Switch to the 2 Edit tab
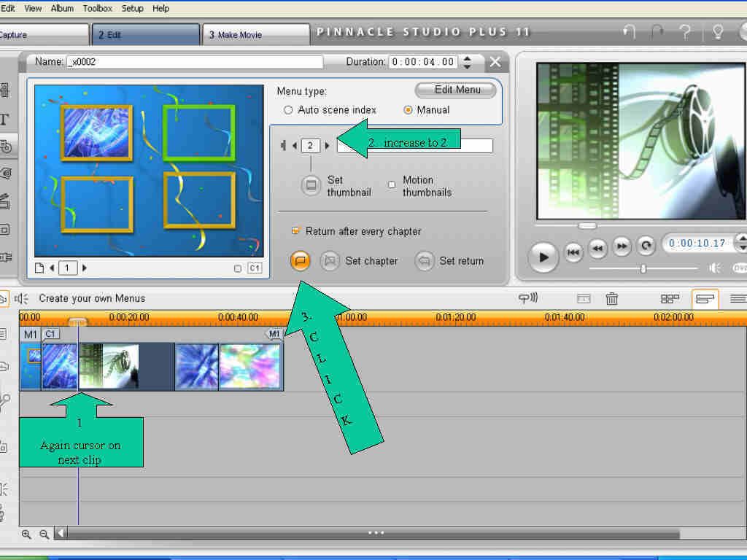The image size is (747, 560). (146, 35)
